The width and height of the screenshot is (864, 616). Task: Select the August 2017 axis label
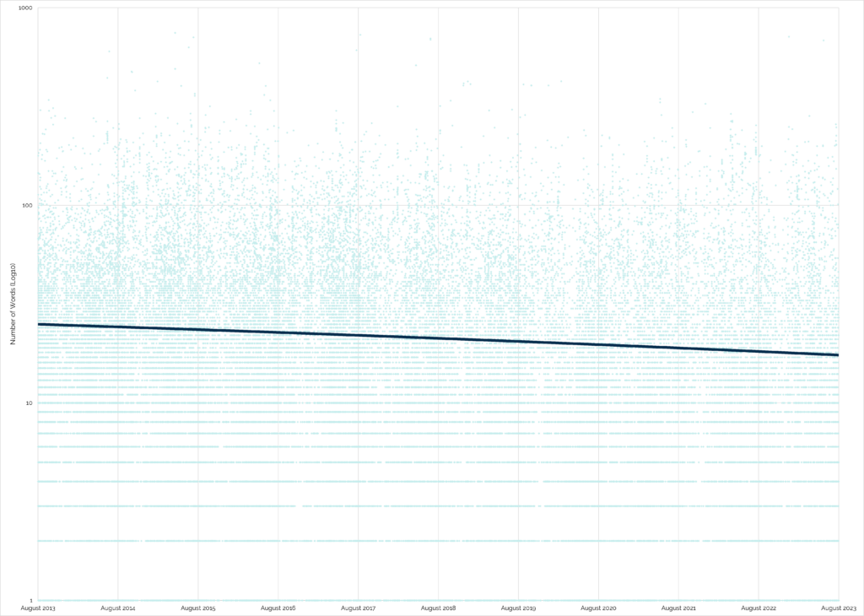point(359,607)
